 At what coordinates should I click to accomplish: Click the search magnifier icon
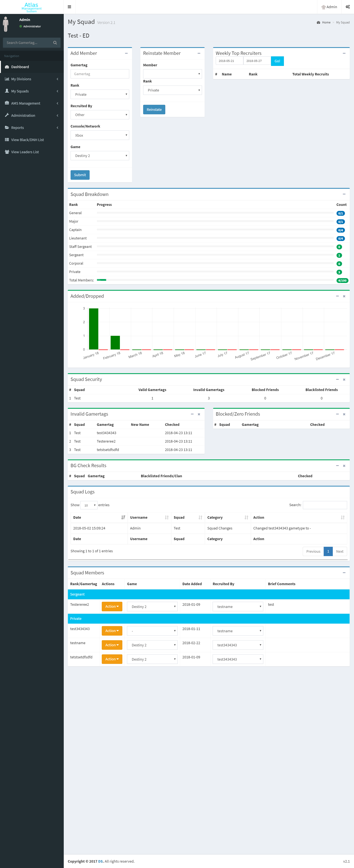coord(55,43)
